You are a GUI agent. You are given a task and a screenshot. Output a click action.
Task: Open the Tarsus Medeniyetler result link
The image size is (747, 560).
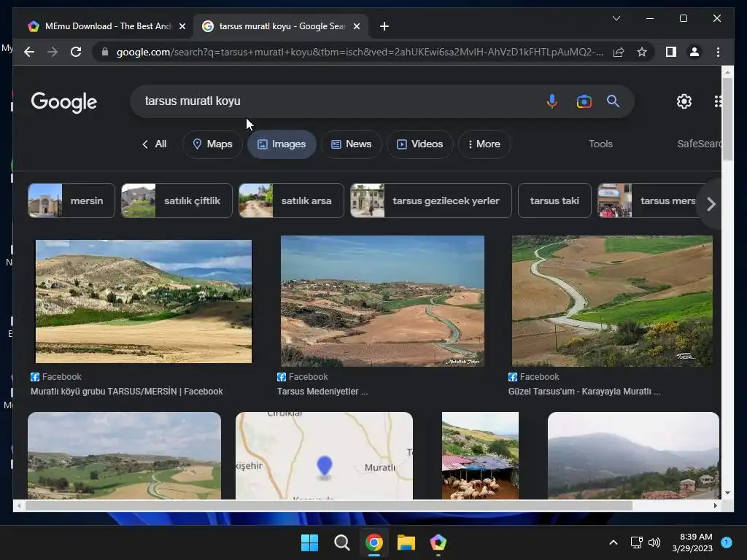point(322,392)
